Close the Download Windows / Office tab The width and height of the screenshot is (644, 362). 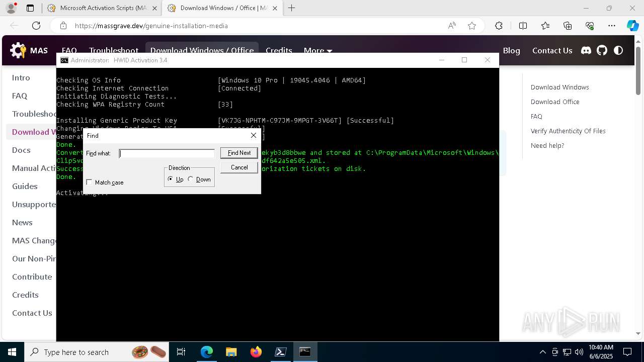pyautogui.click(x=275, y=8)
